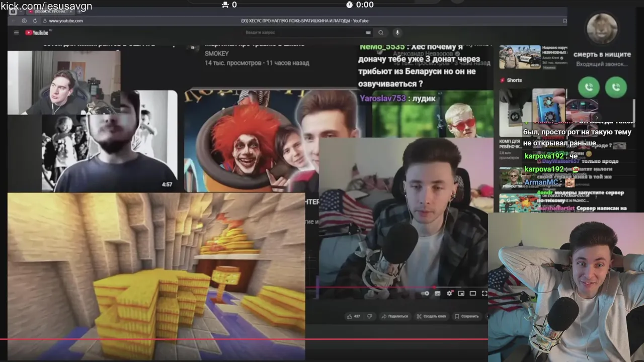Switch the video to miniplayer mode
This screenshot has width=644, height=362.
[x=461, y=293]
